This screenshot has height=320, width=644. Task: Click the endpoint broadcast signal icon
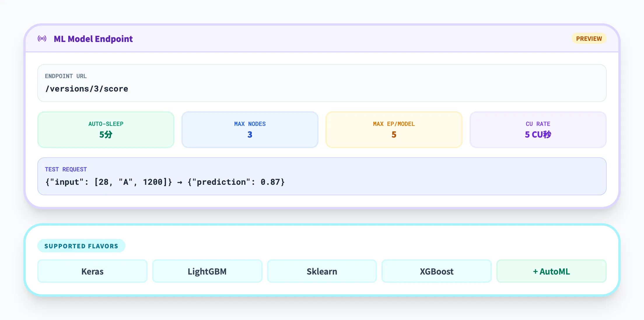[42, 39]
